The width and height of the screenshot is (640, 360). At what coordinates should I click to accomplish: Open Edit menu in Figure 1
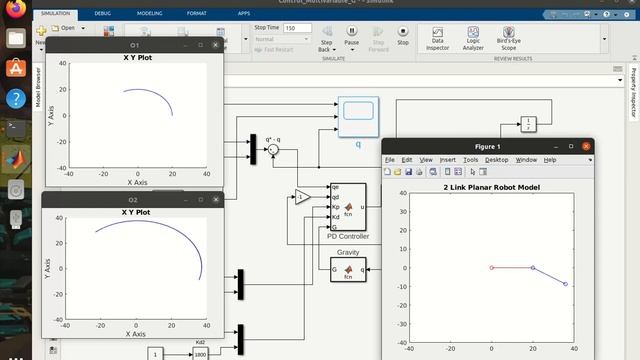(x=407, y=160)
